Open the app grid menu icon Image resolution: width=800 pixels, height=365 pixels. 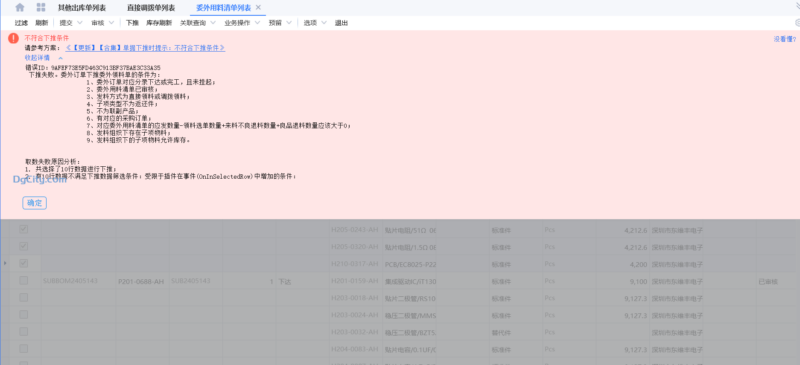pyautogui.click(x=41, y=7)
